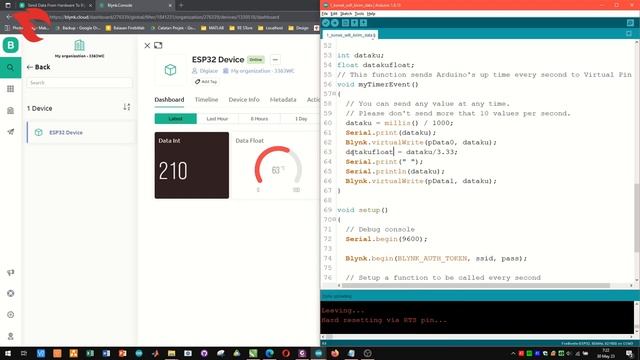
Task: Open a new browser tab
Action: 181,5
